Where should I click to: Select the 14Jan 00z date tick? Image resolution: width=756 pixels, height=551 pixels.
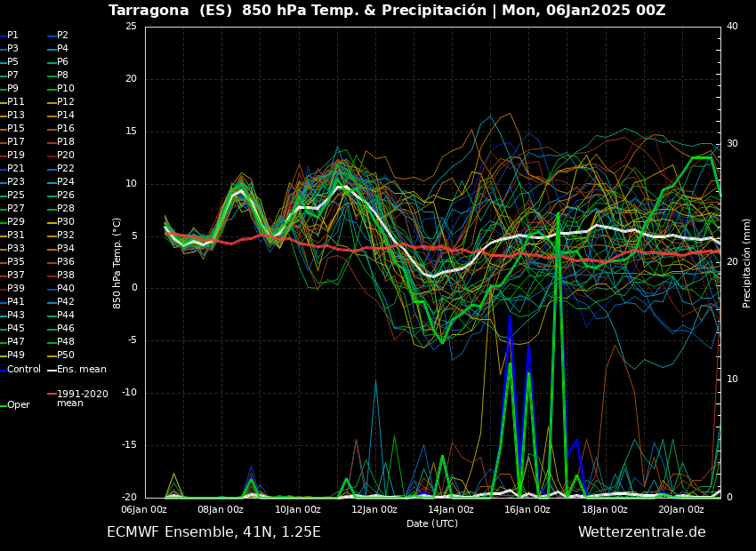(449, 508)
